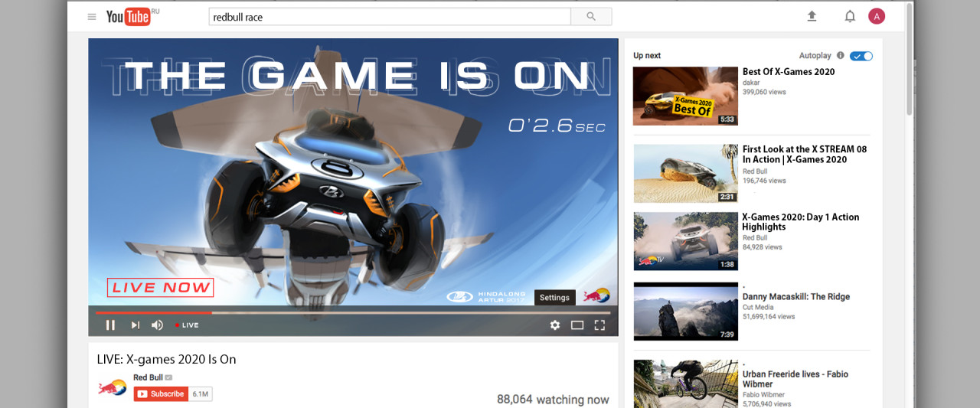
Task: Pause the live video
Action: pyautogui.click(x=110, y=325)
